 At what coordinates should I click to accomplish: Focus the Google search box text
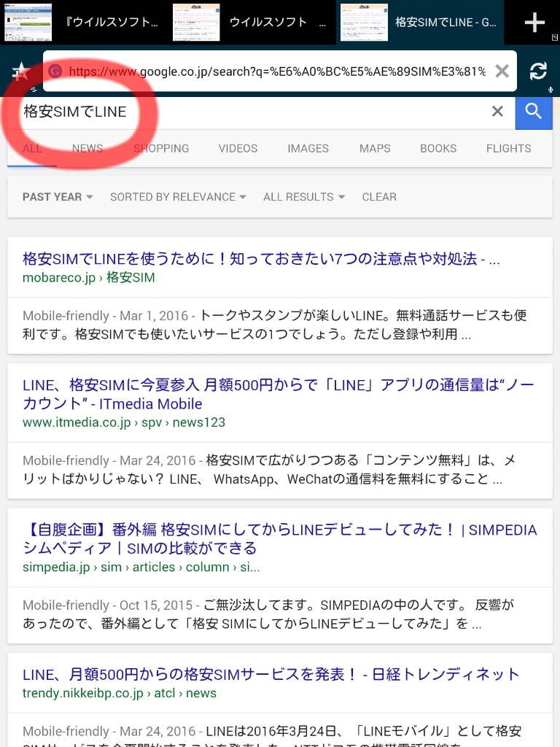75,112
